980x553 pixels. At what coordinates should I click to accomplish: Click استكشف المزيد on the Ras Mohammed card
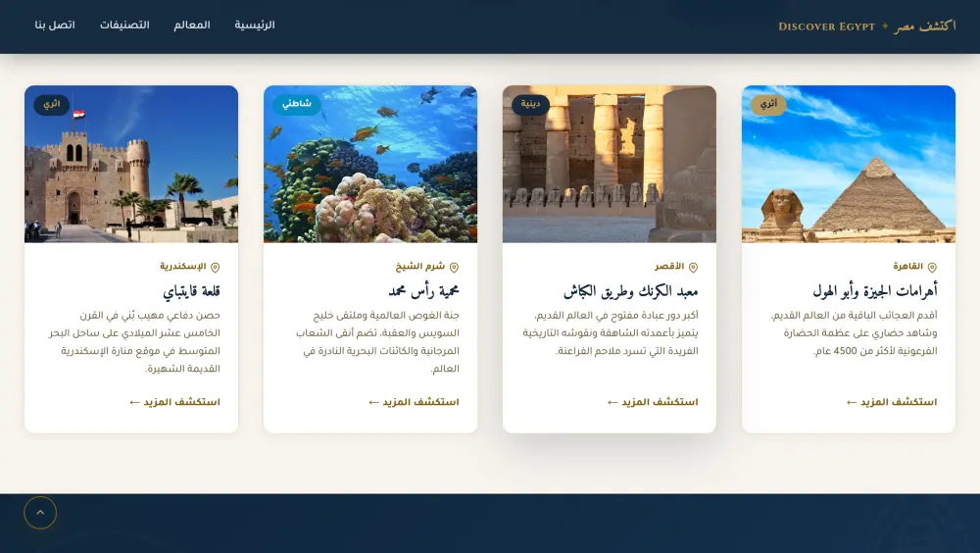[414, 402]
